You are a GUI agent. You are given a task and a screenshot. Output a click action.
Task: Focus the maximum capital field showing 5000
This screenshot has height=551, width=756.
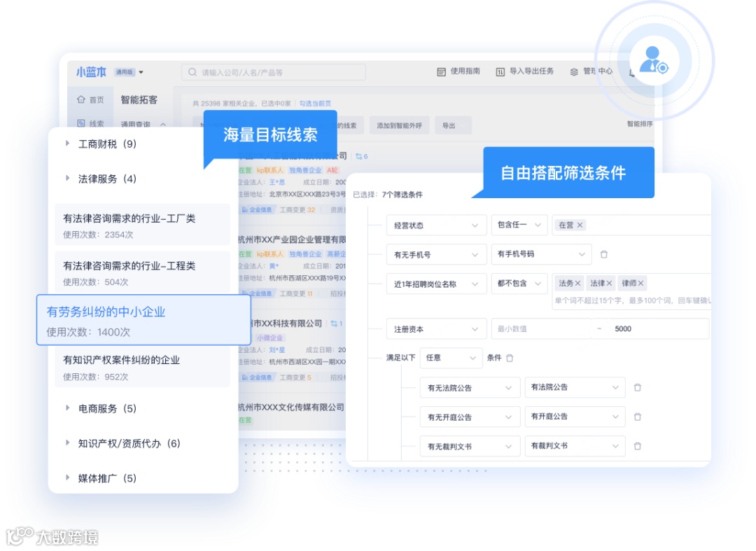click(658, 329)
